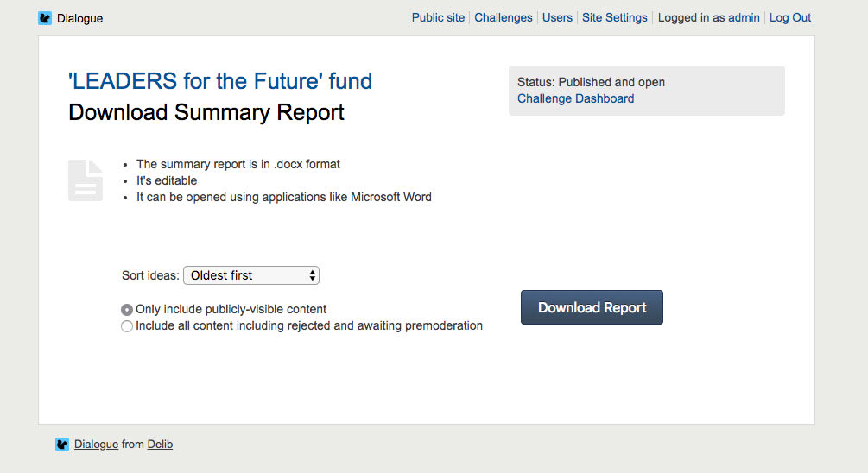
Task: Open Site Settings in top navigation
Action: click(614, 18)
